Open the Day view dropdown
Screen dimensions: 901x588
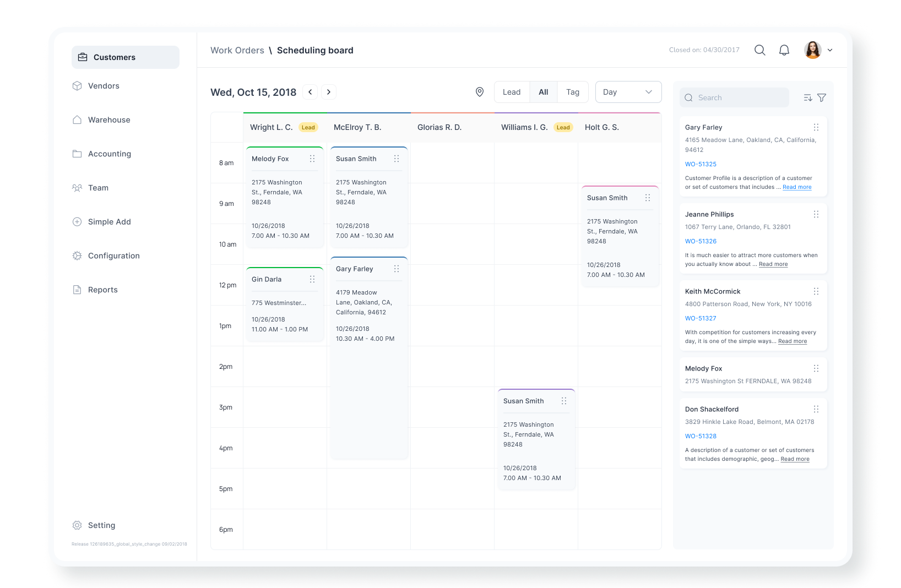(628, 91)
